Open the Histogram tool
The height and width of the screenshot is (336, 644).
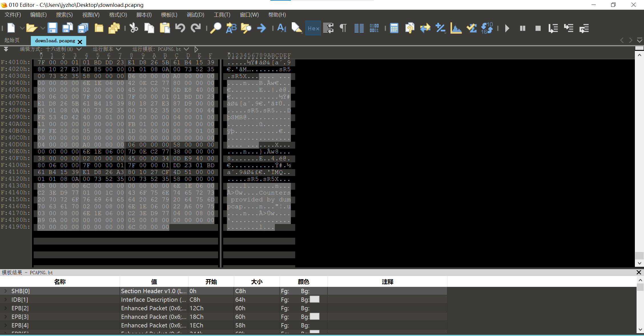(456, 28)
